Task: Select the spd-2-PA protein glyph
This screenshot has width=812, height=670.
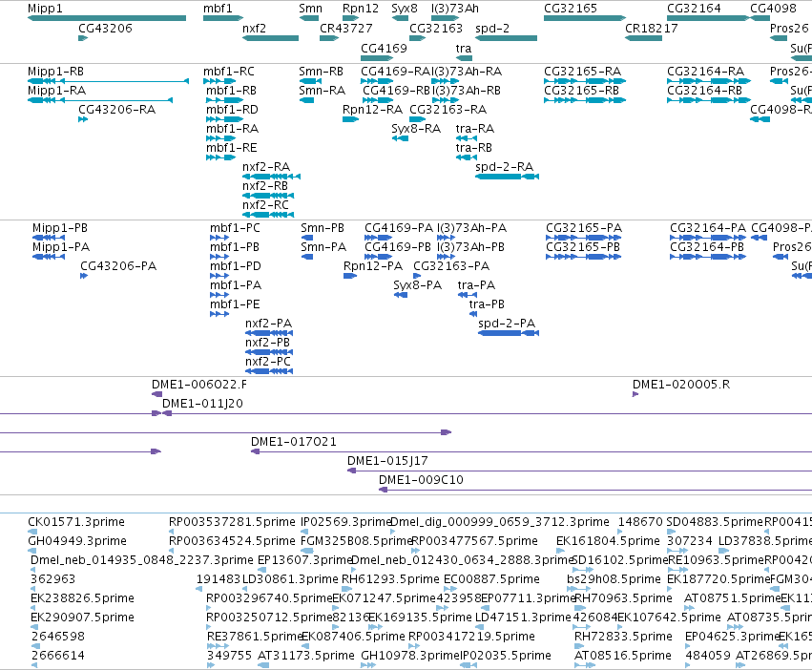Action: pos(509,333)
